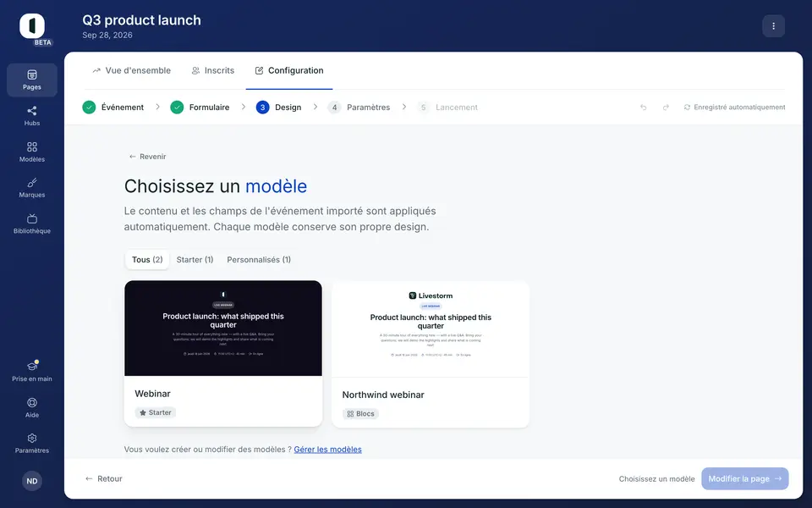Click the step 3 Design circle

(262, 108)
